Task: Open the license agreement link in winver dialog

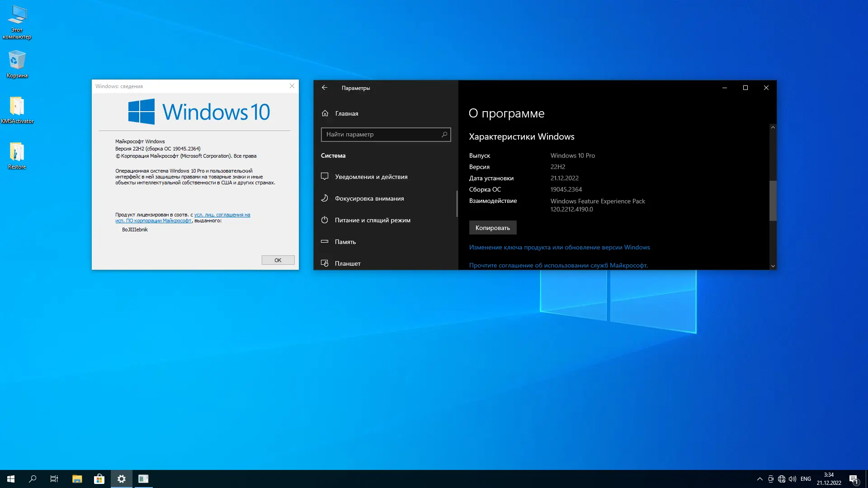Action: click(222, 215)
